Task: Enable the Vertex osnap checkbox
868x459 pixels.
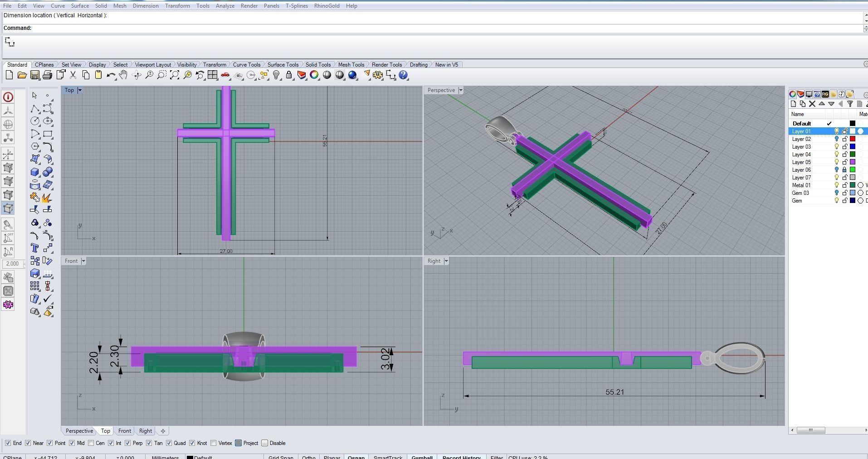Action: 213,443
